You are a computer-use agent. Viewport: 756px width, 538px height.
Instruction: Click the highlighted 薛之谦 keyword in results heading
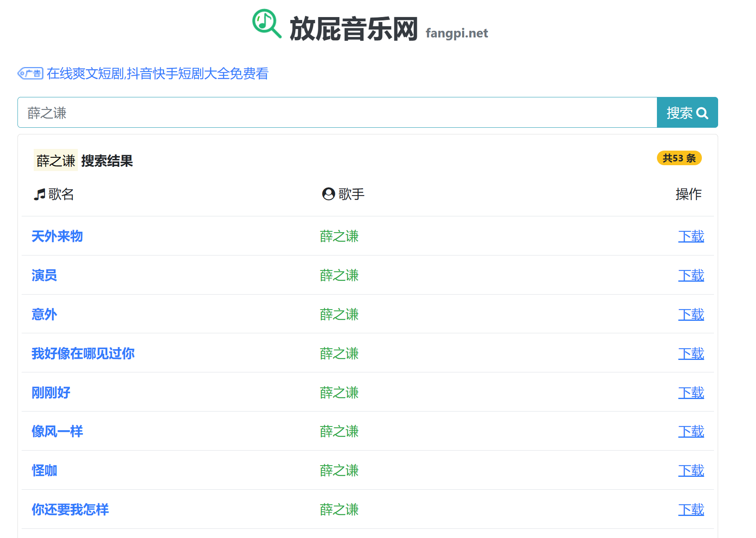pyautogui.click(x=56, y=161)
